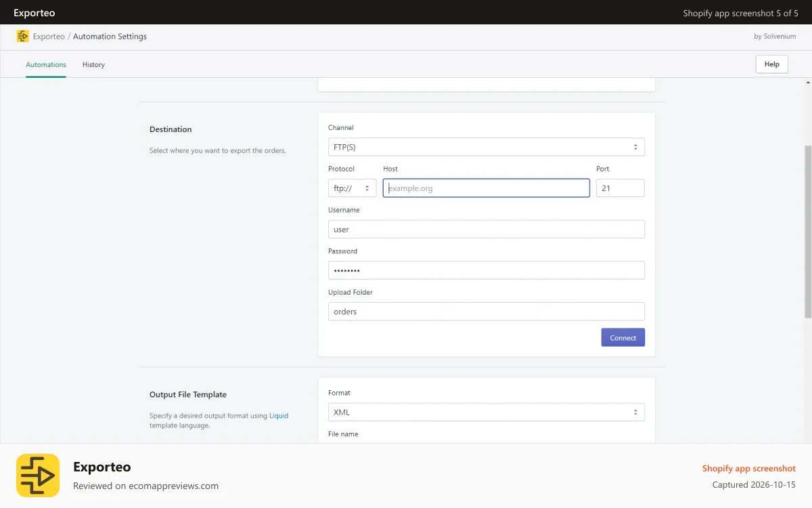812x508 pixels.
Task: Click the File name label
Action: [343, 434]
